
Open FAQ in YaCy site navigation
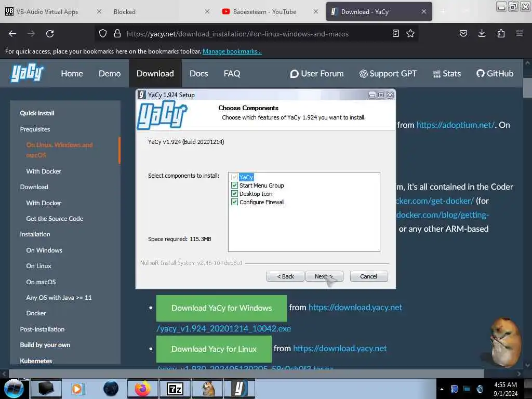[x=232, y=73]
